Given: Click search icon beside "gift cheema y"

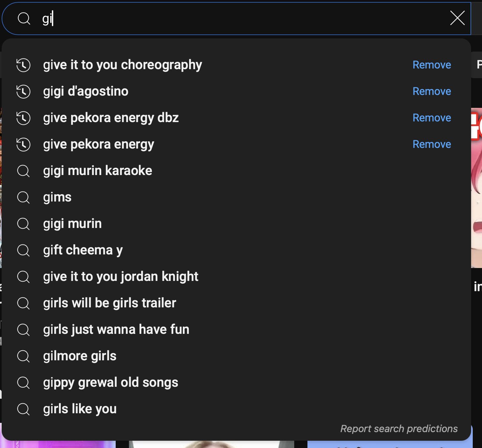Looking at the screenshot, I should (23, 250).
